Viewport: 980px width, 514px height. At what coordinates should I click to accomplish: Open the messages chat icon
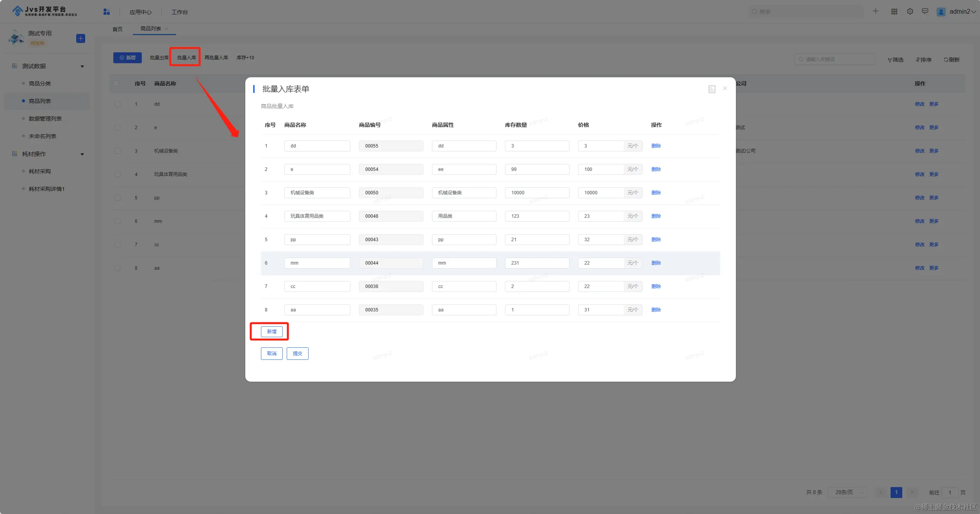(925, 11)
